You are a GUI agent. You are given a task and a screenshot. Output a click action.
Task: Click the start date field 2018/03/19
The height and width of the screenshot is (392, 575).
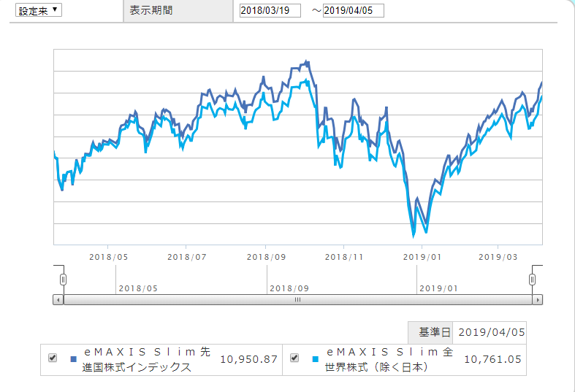tap(270, 11)
